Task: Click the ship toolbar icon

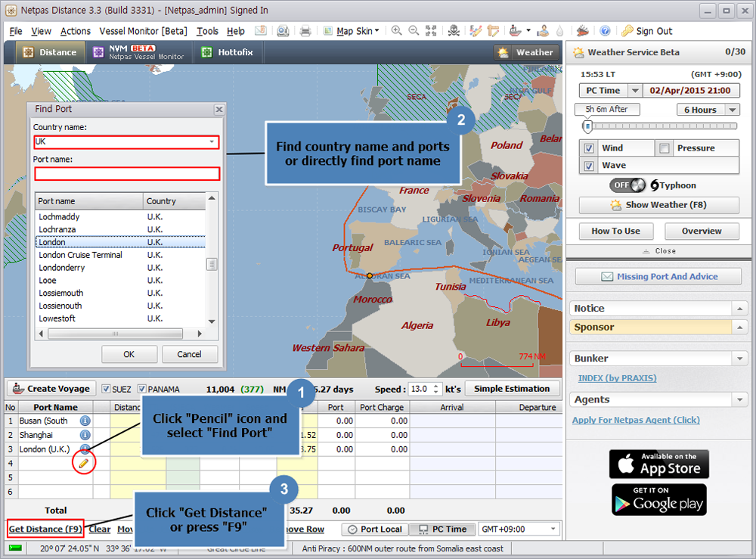Action: point(515,31)
